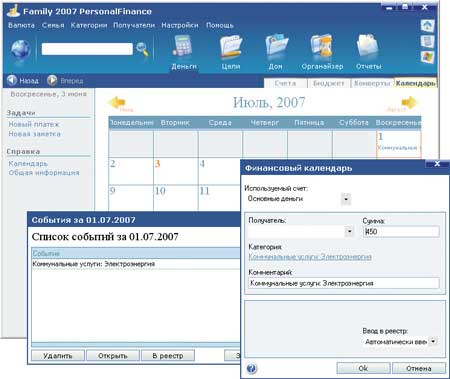Image resolution: width=450 pixels, height=379 pixels.
Task: Expand the Используемый счет dropdown
Action: tap(346, 199)
